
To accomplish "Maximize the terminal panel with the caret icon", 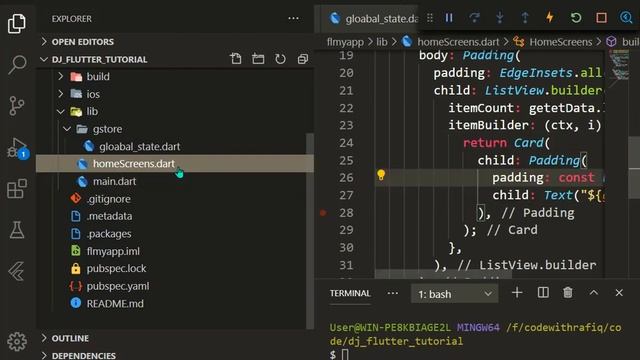I will tap(593, 293).
